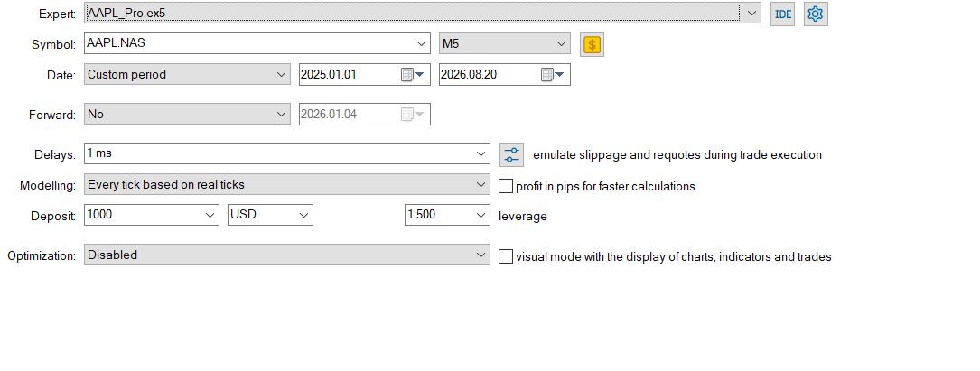Open calendar for forward date 2026.01.04
Viewport: 980px width, 371px height.
coord(412,115)
